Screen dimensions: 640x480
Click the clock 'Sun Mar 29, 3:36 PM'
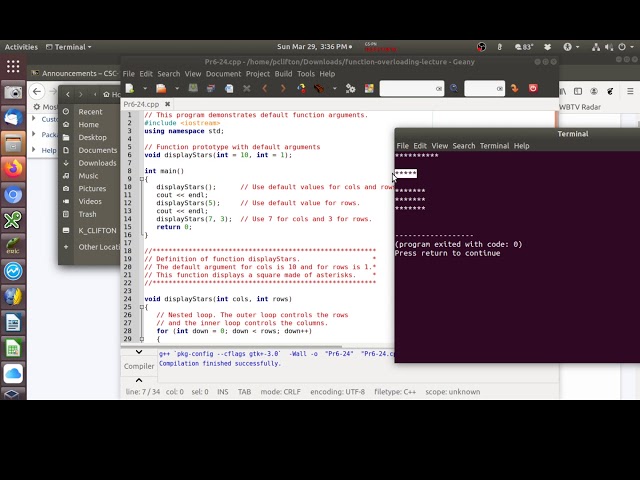(314, 47)
